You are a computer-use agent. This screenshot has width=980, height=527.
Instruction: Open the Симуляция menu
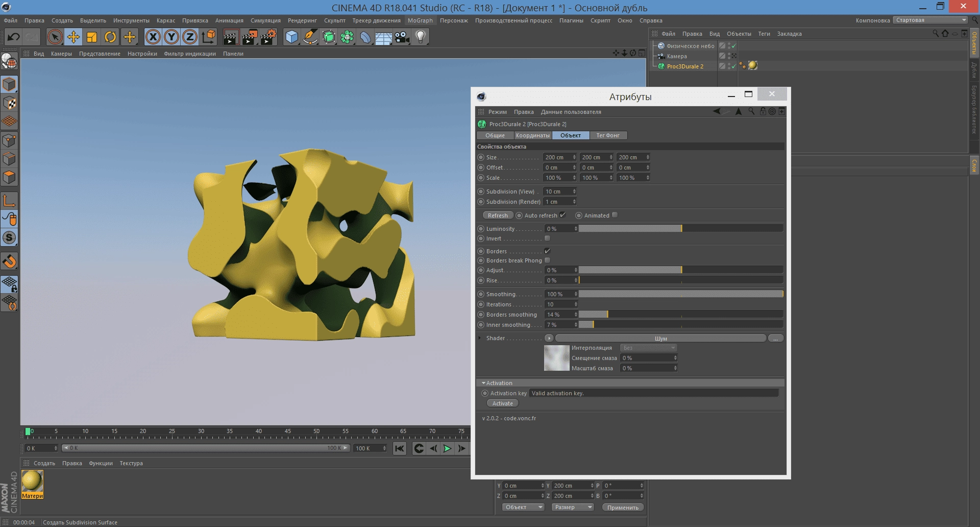(x=265, y=20)
